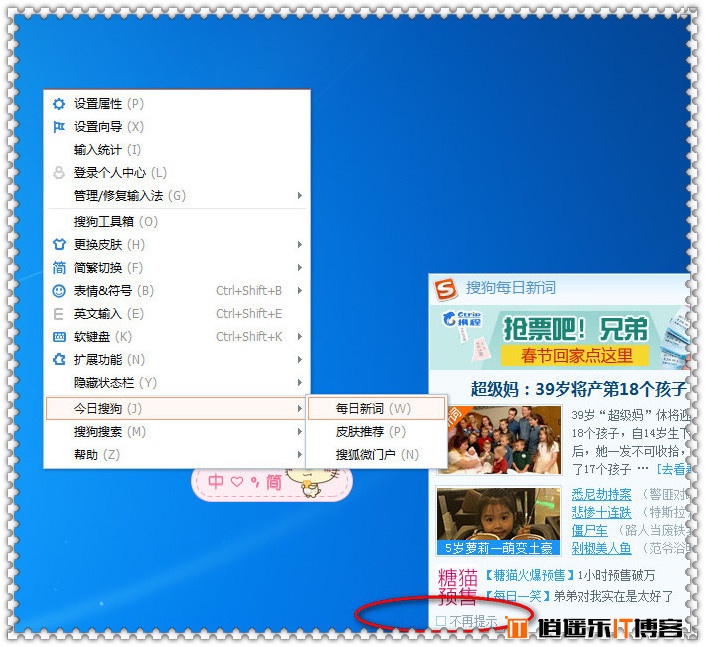Click the 简 icon beside 简繁切换
705x647 pixels.
(59, 268)
